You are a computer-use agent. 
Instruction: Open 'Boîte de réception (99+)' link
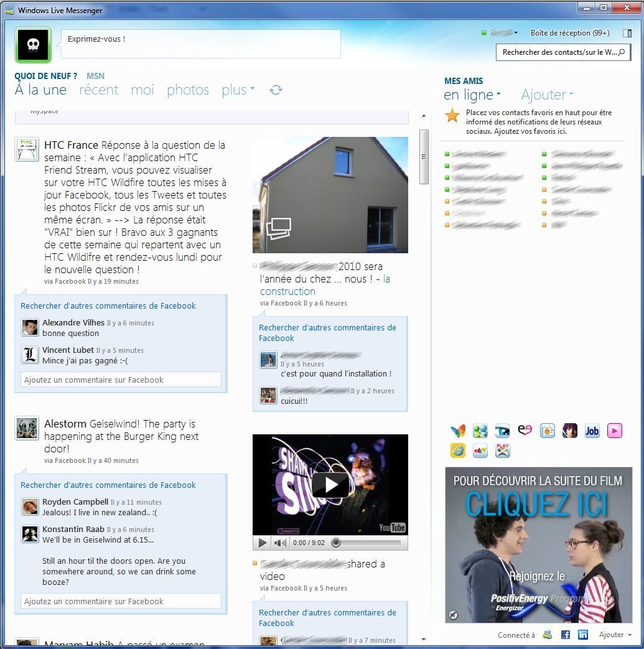(569, 33)
